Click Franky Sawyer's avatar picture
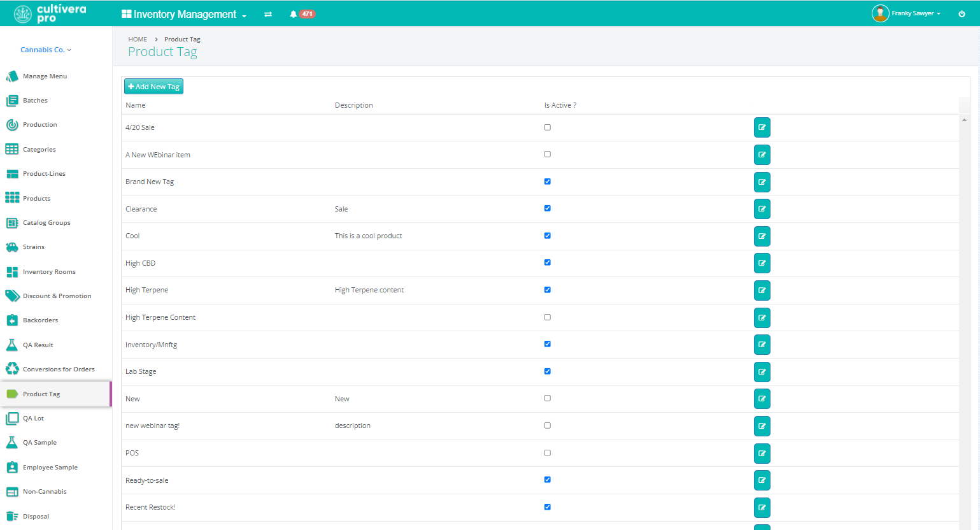 [880, 13]
